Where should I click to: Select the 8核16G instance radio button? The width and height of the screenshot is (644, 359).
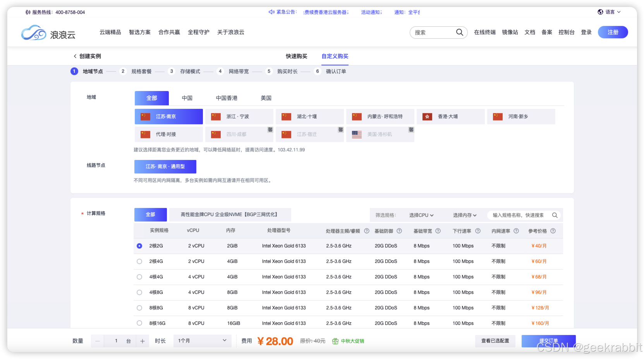pyautogui.click(x=139, y=323)
